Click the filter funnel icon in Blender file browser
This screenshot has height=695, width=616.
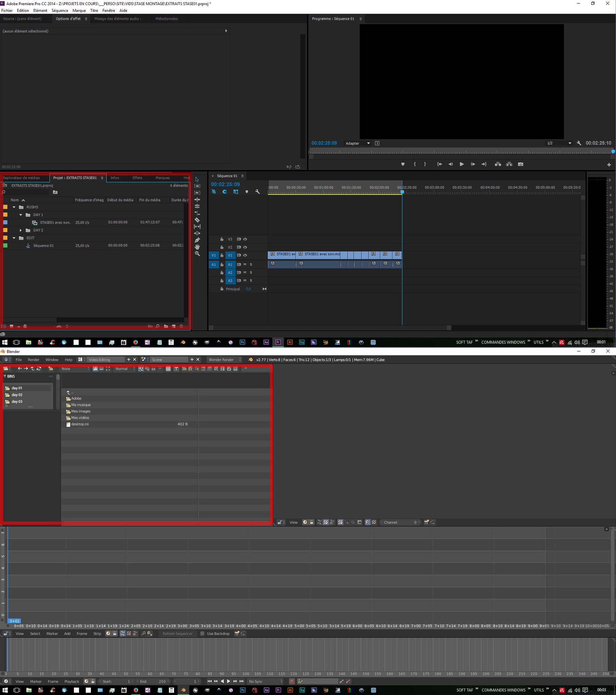click(176, 369)
